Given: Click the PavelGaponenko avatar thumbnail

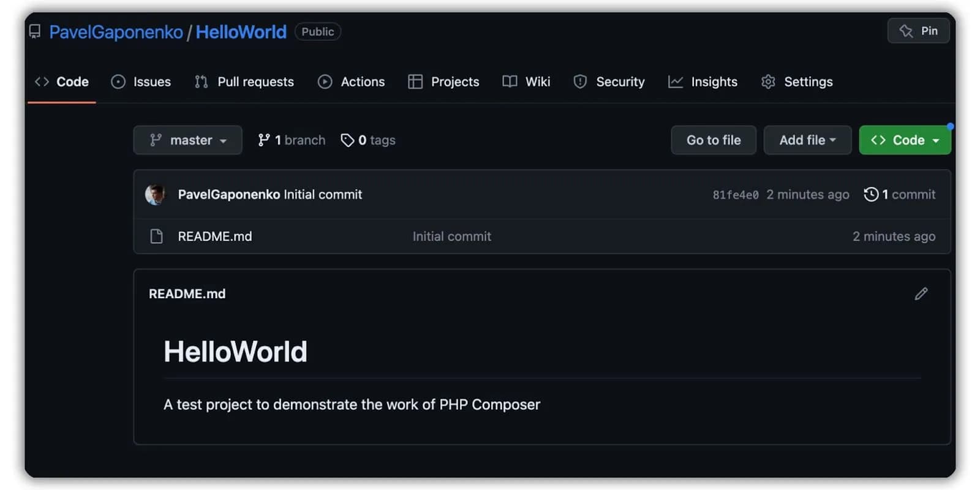Looking at the screenshot, I should (155, 194).
